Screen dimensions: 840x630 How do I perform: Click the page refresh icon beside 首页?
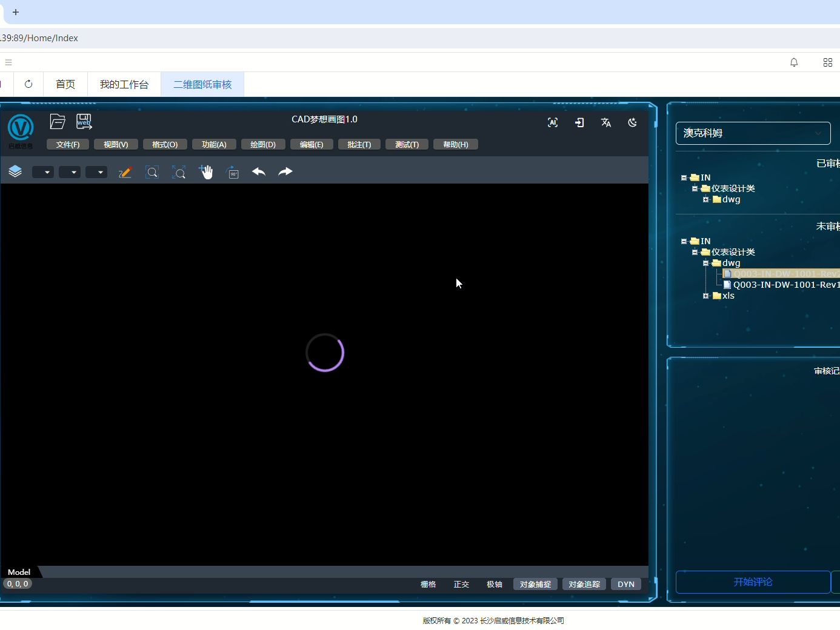28,84
